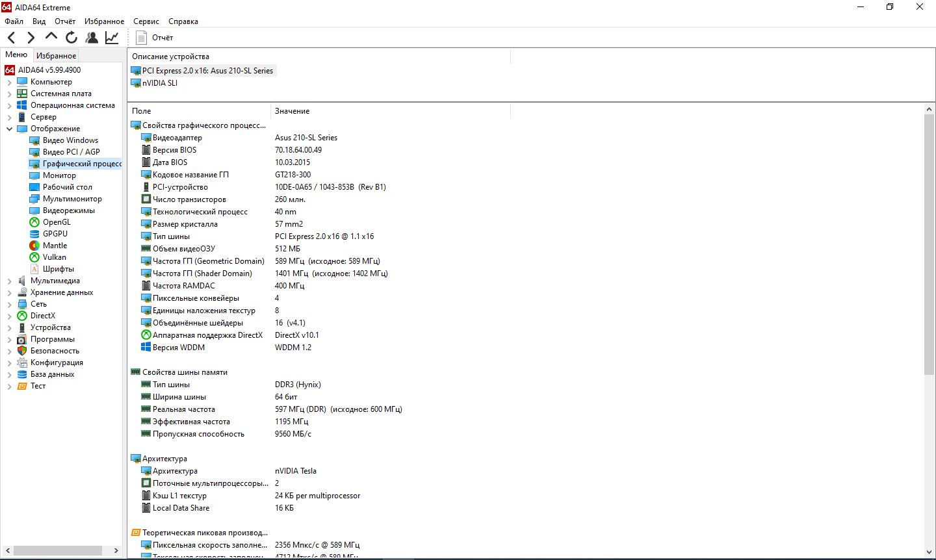Switch to the Избранное tab
936x560 pixels.
(x=56, y=56)
